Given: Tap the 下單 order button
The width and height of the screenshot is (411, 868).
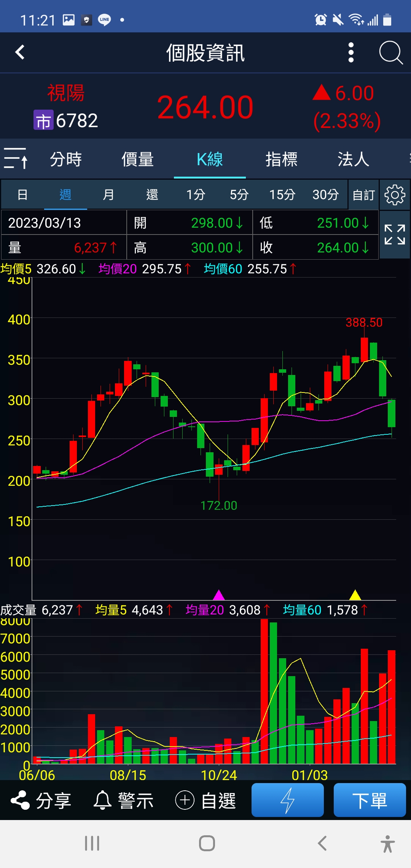Looking at the screenshot, I should tap(370, 800).
